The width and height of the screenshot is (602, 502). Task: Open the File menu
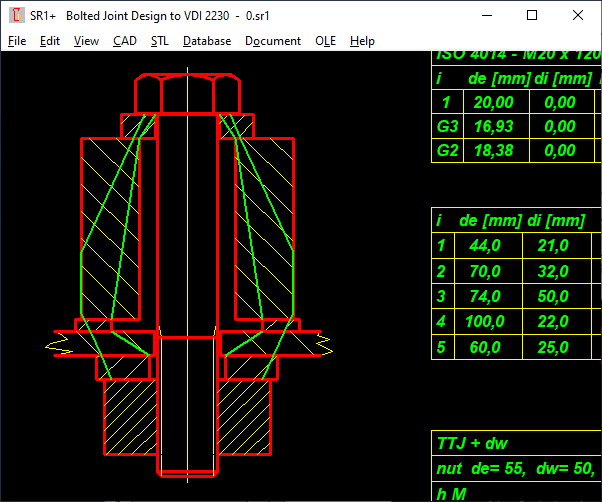point(17,41)
